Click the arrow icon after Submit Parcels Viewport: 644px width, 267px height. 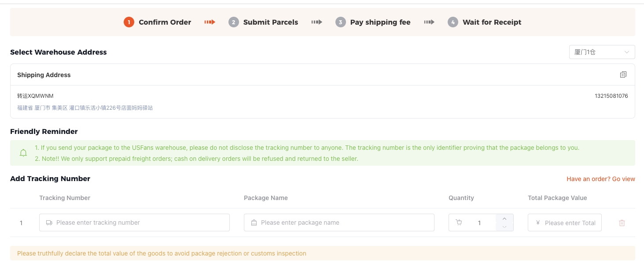tap(316, 22)
